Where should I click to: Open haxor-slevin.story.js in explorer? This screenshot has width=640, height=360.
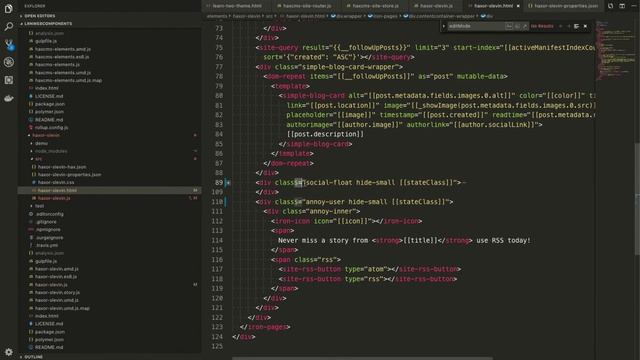(57, 293)
